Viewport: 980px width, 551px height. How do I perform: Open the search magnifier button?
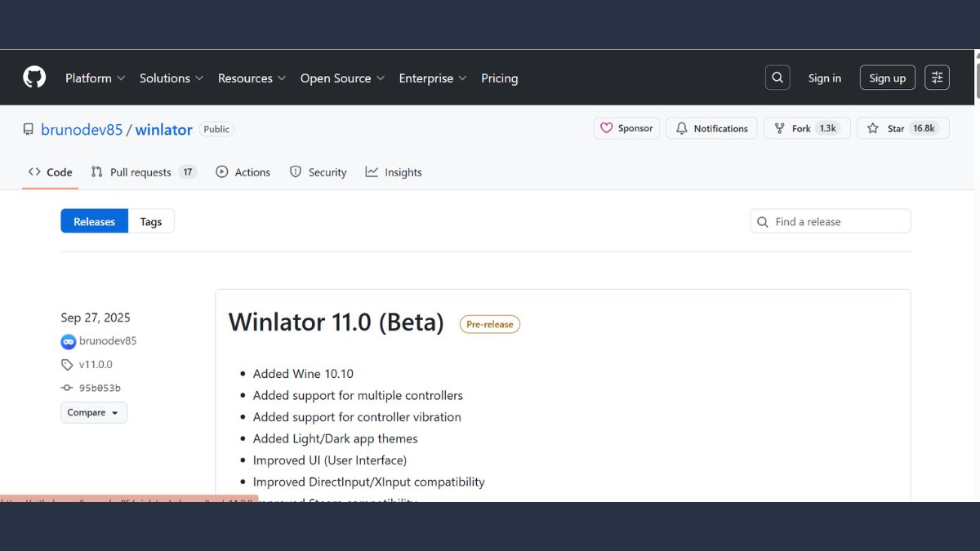(777, 78)
